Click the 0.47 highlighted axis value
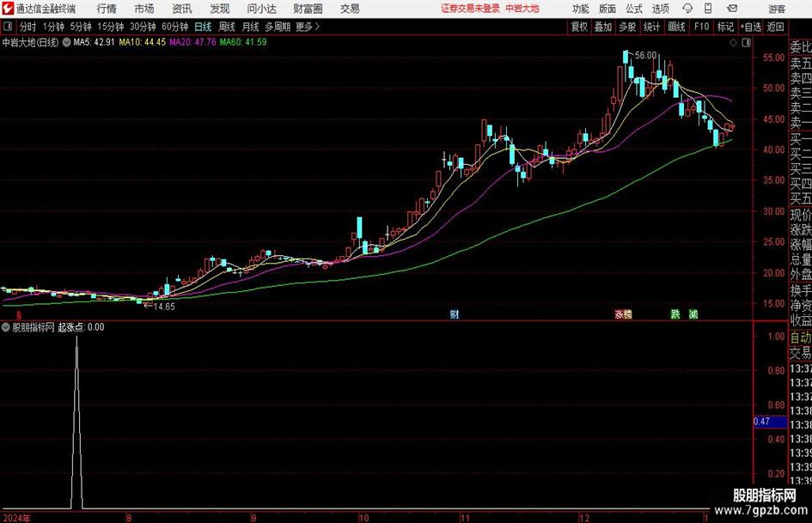 coord(770,422)
